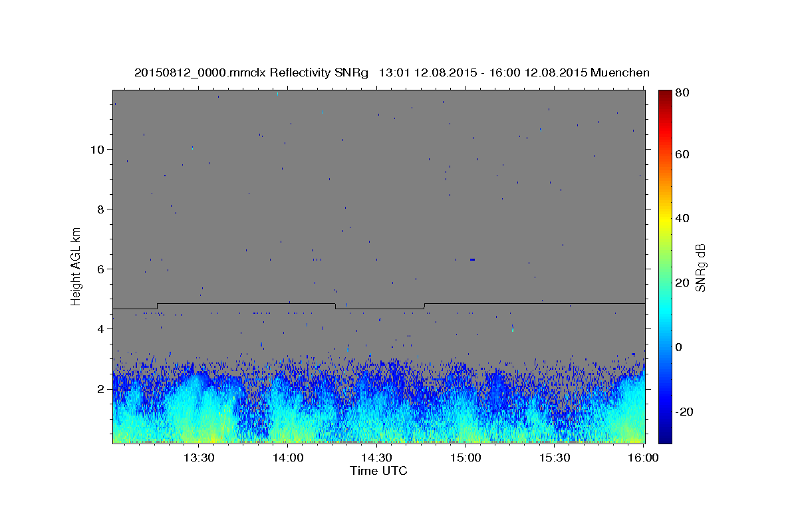Screen dimensions: 798x532
Task: Click the small blue echo bar near 6 km
Action: [472, 259]
